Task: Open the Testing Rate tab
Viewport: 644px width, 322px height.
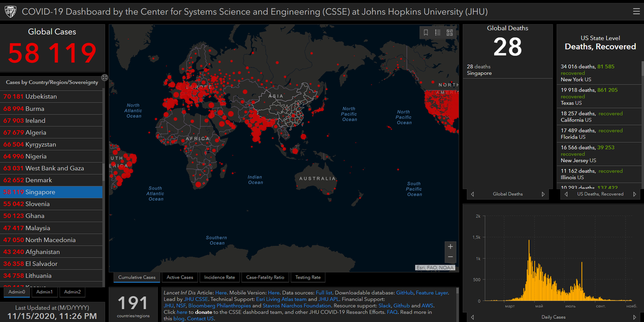Action: 308,277
